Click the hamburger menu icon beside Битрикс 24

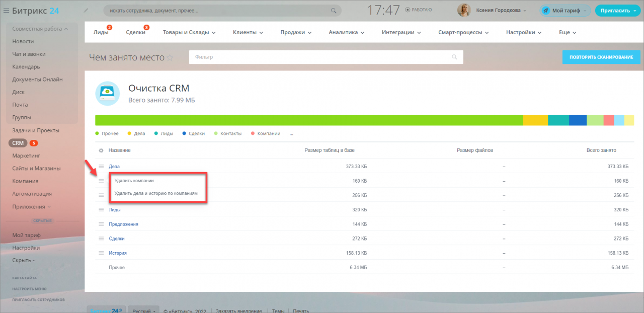tap(6, 11)
